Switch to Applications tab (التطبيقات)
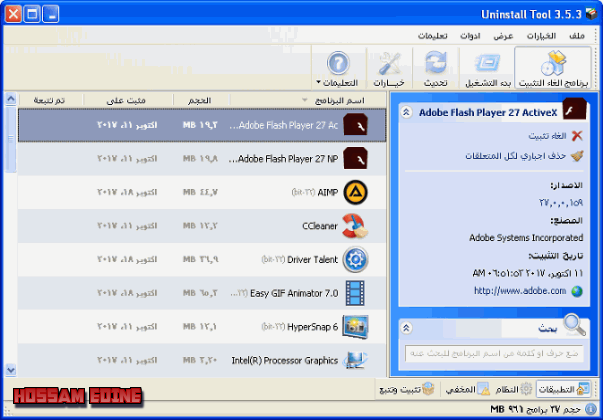Screen dimensions: 603x420 563,390
